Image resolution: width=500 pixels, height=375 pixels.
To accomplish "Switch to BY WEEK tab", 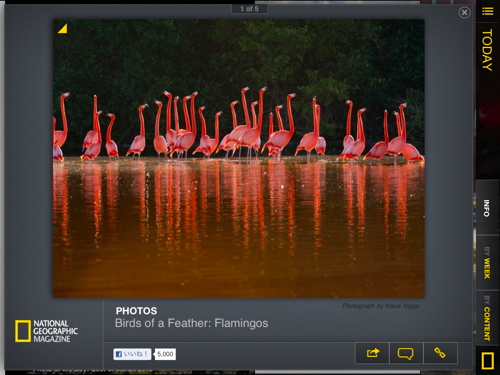I will [x=487, y=263].
